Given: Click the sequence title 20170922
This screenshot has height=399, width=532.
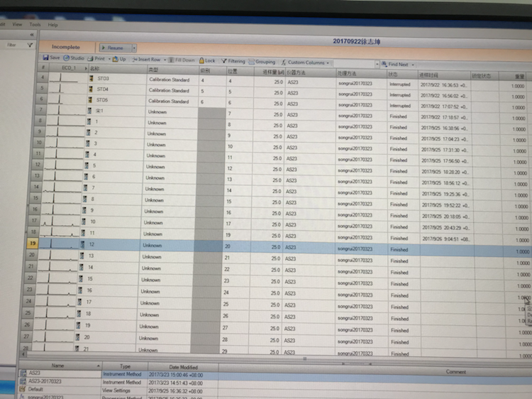Looking at the screenshot, I should 357,41.
